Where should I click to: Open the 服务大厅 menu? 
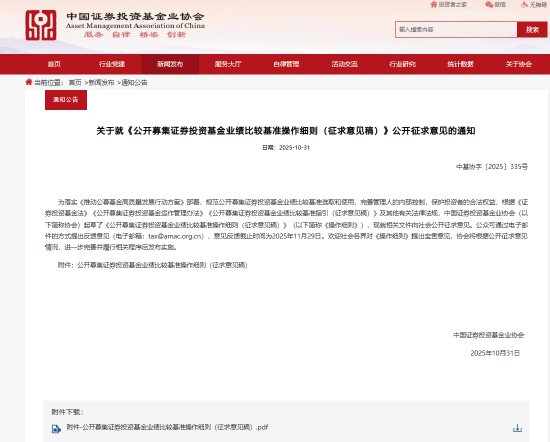point(228,64)
